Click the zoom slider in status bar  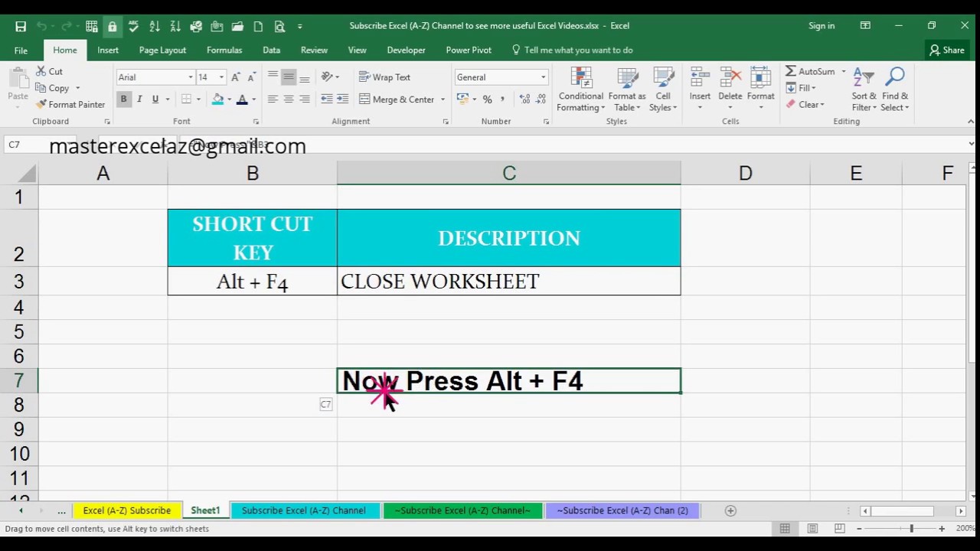[911, 529]
